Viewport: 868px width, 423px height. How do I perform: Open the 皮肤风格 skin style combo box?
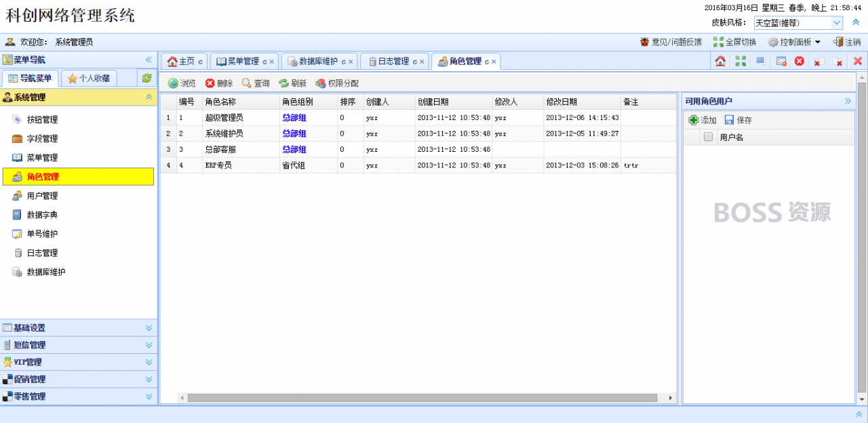pos(798,23)
